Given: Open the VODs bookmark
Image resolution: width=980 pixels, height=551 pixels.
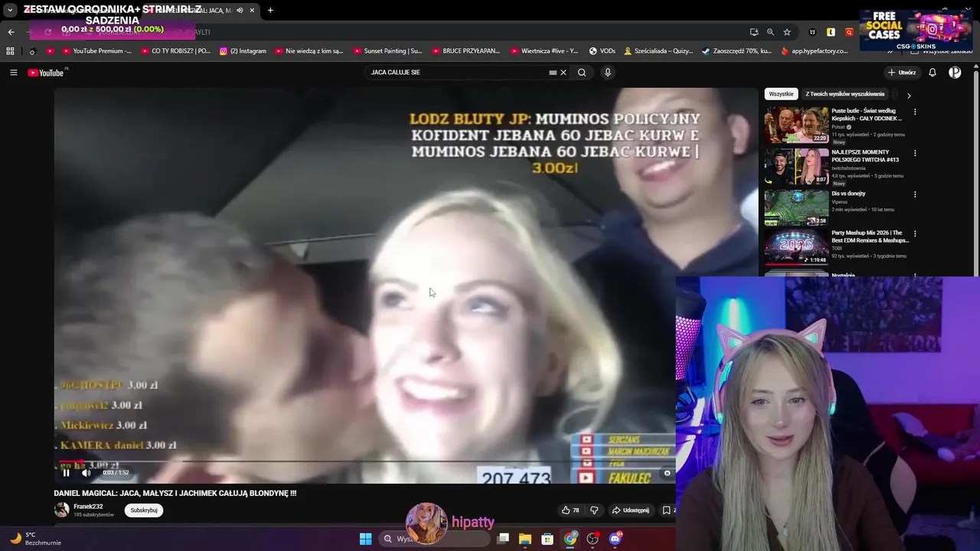Looking at the screenshot, I should 602,51.
